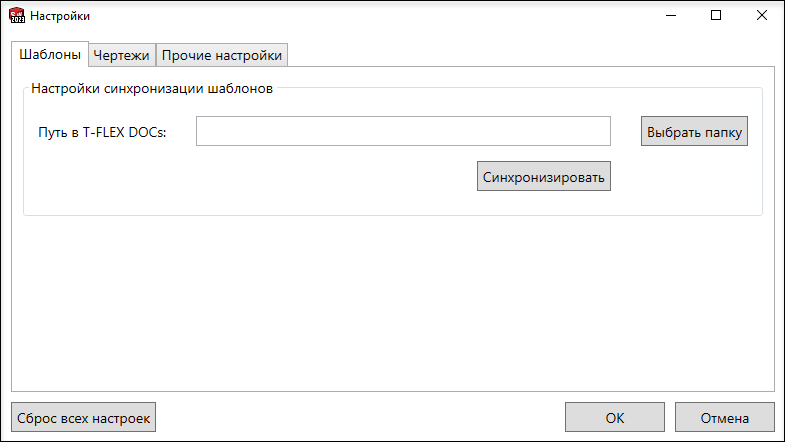Click the Выбрать папку button
Image resolution: width=785 pixels, height=442 pixels.
(694, 131)
